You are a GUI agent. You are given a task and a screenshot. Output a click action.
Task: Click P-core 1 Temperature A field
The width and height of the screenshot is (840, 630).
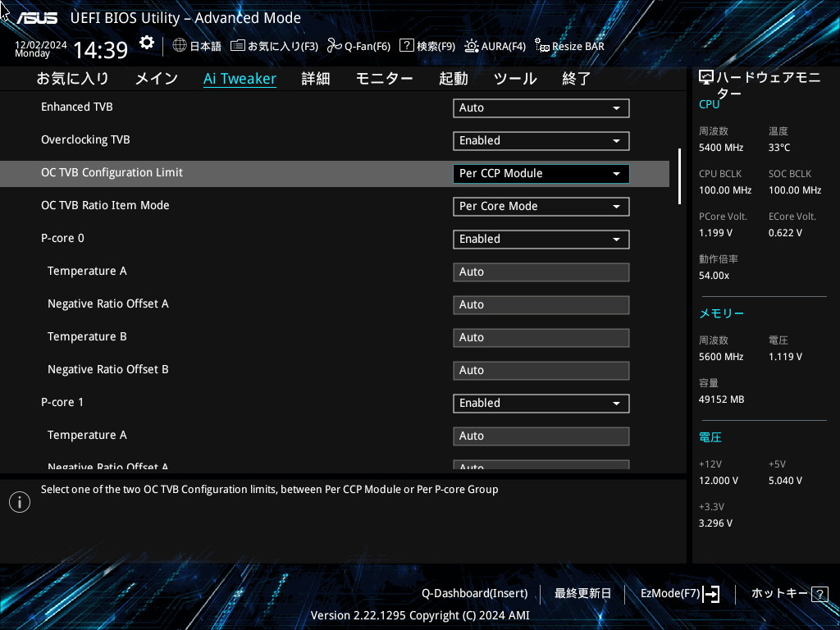pos(541,436)
